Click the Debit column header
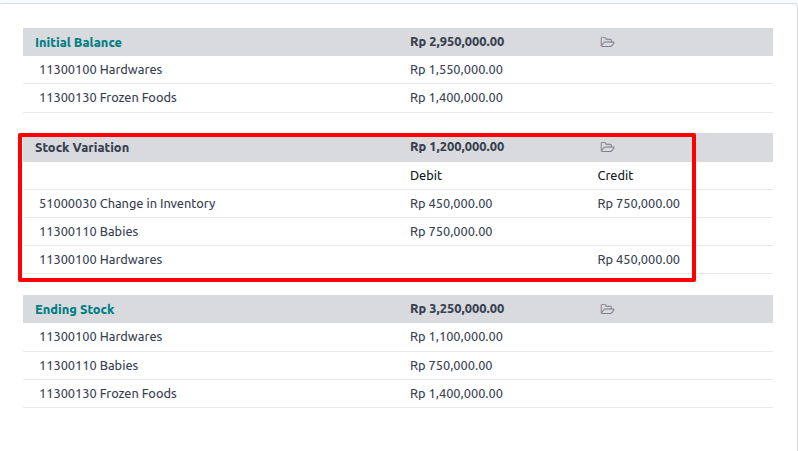This screenshot has height=451, width=798. pos(426,175)
